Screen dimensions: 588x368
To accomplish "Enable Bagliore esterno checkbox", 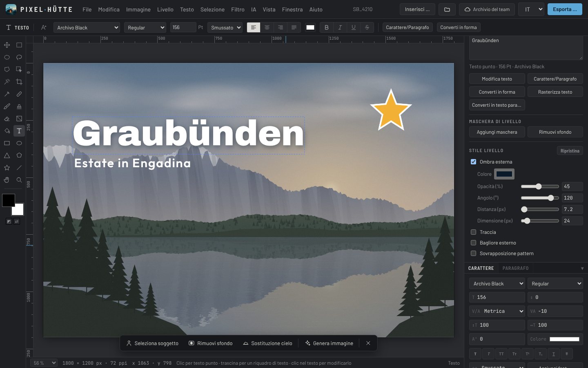I will click(473, 243).
